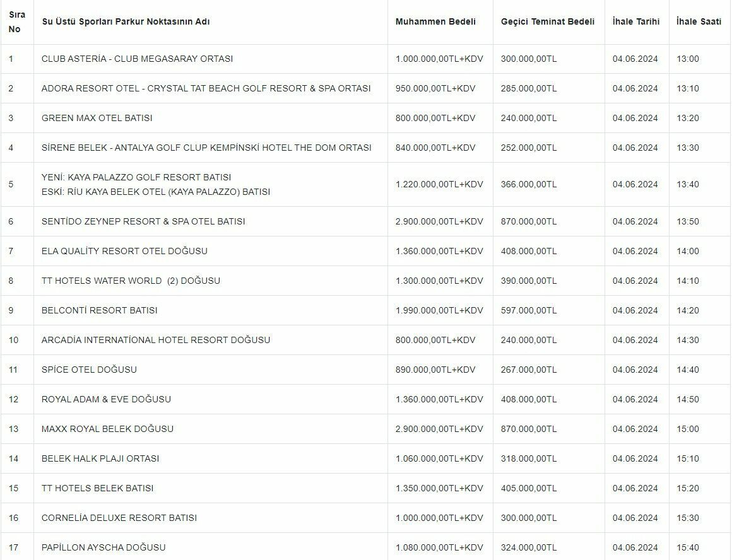
Task: Click the 1.220.000,00TL+KDV price cell
Action: click(x=439, y=184)
